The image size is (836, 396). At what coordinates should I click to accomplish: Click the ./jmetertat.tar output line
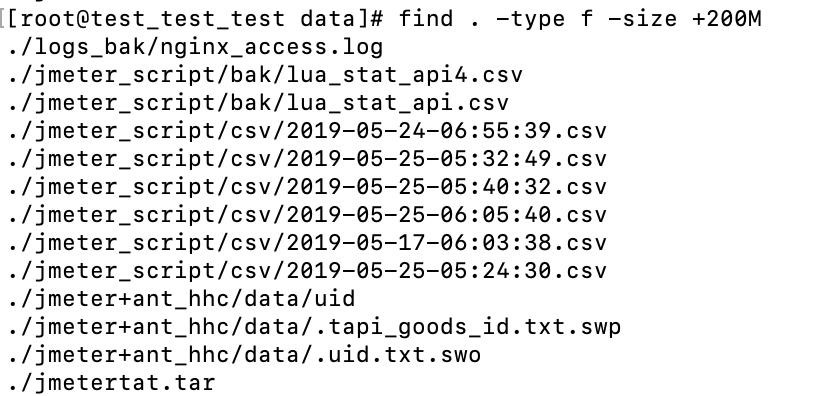pos(111,383)
